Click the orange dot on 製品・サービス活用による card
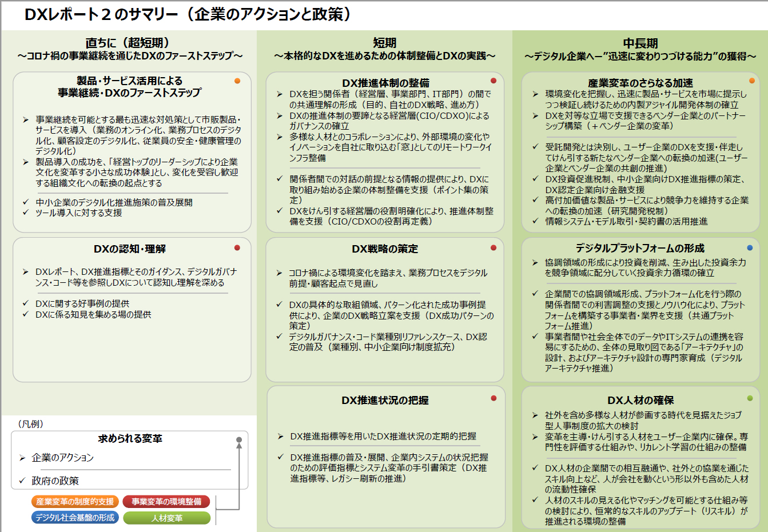The image size is (768, 532). coord(237,81)
